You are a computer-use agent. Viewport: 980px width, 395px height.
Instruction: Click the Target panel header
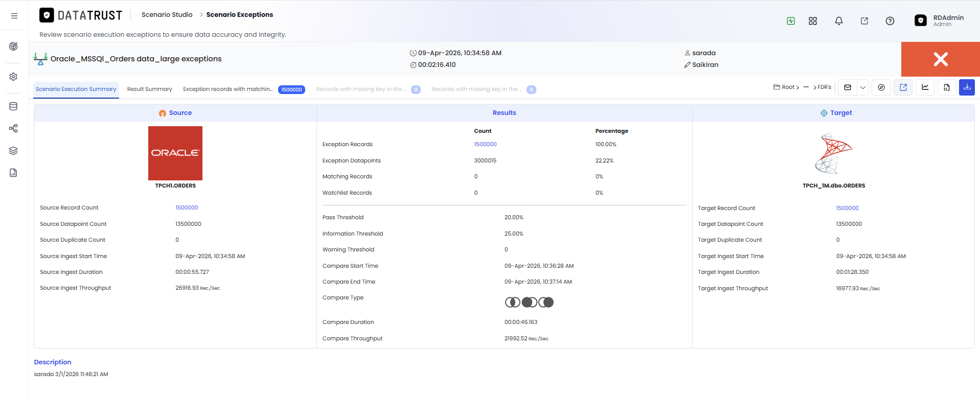pos(834,113)
